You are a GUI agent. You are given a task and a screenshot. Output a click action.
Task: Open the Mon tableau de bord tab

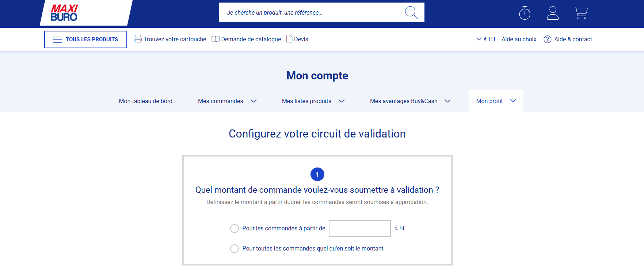[146, 101]
